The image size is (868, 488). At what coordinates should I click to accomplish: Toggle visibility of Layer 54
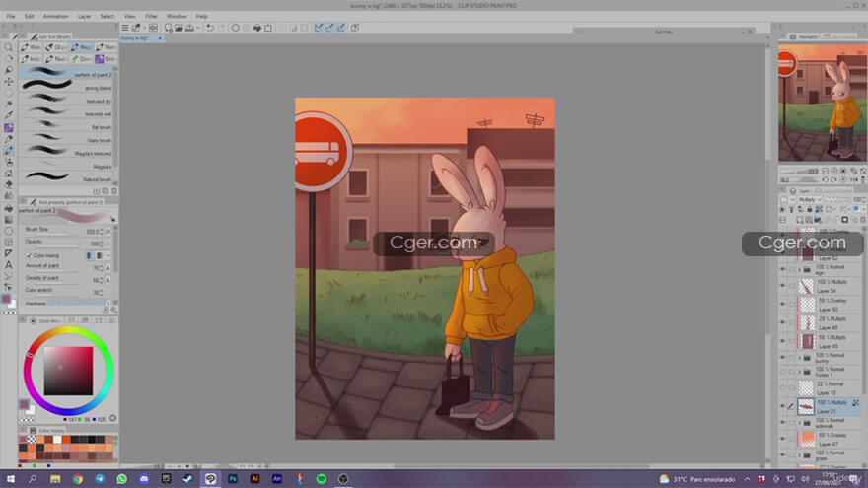[x=783, y=286]
